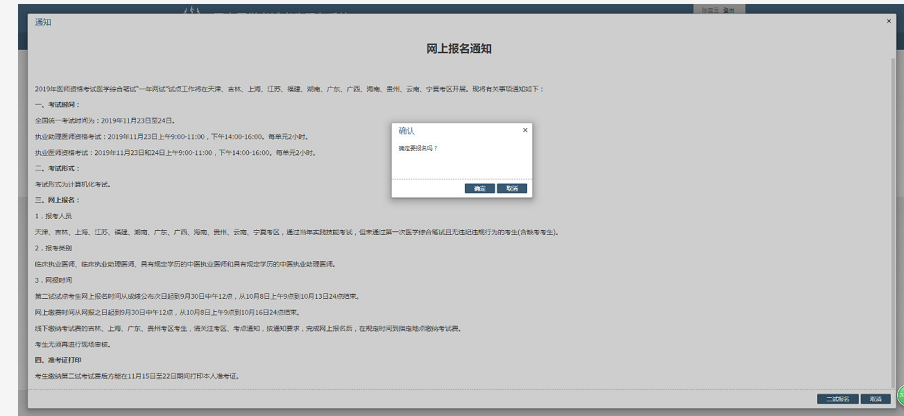Click the 四、准考证打印 section heading
This screenshot has height=416, width=904.
59,359
